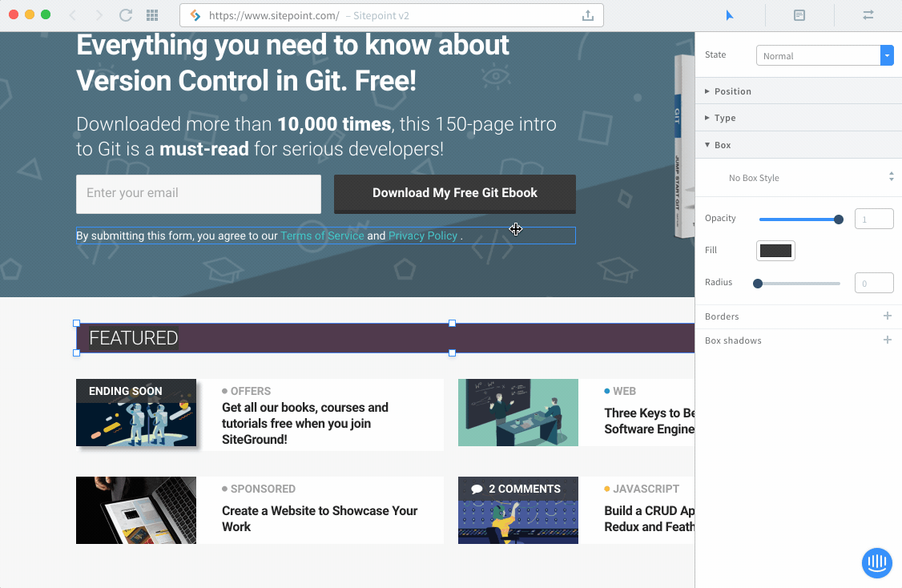Click the laptop sponsored thumbnail
This screenshot has height=588, width=902.
point(135,509)
